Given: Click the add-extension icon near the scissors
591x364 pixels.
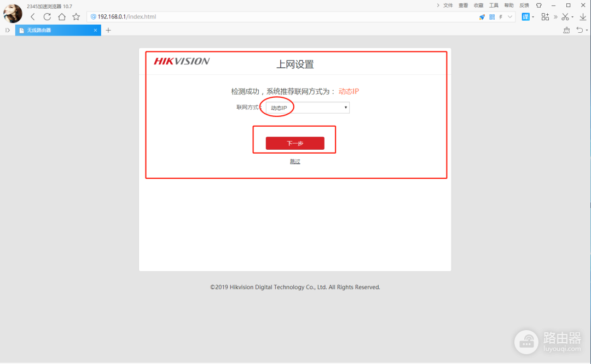Looking at the screenshot, I should pyautogui.click(x=545, y=16).
